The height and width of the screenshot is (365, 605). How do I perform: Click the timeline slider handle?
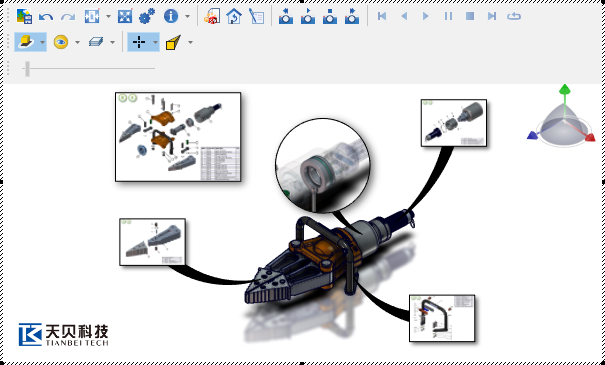(27, 69)
